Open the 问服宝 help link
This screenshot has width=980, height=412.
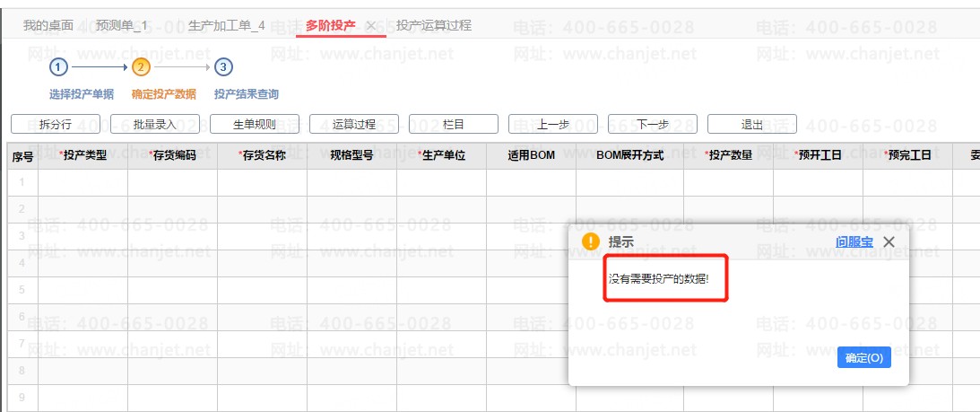[x=854, y=241]
